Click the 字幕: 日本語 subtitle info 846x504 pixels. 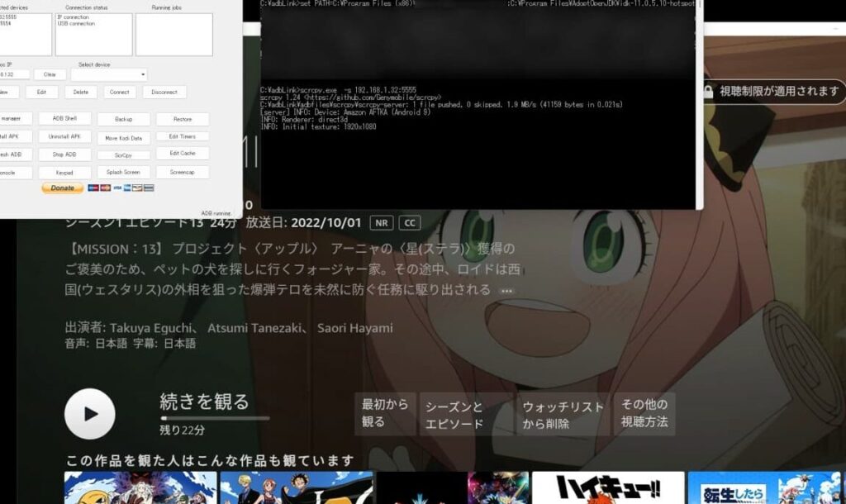tap(164, 344)
